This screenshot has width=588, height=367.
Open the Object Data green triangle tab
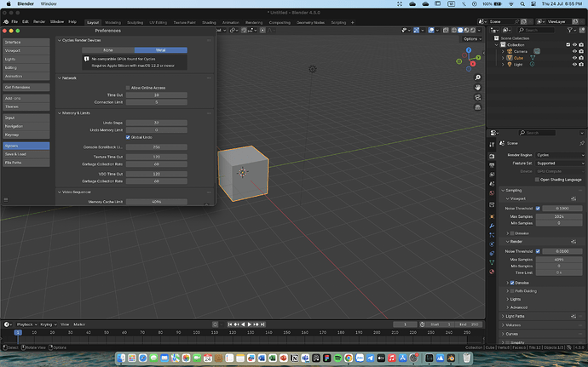pos(492,262)
